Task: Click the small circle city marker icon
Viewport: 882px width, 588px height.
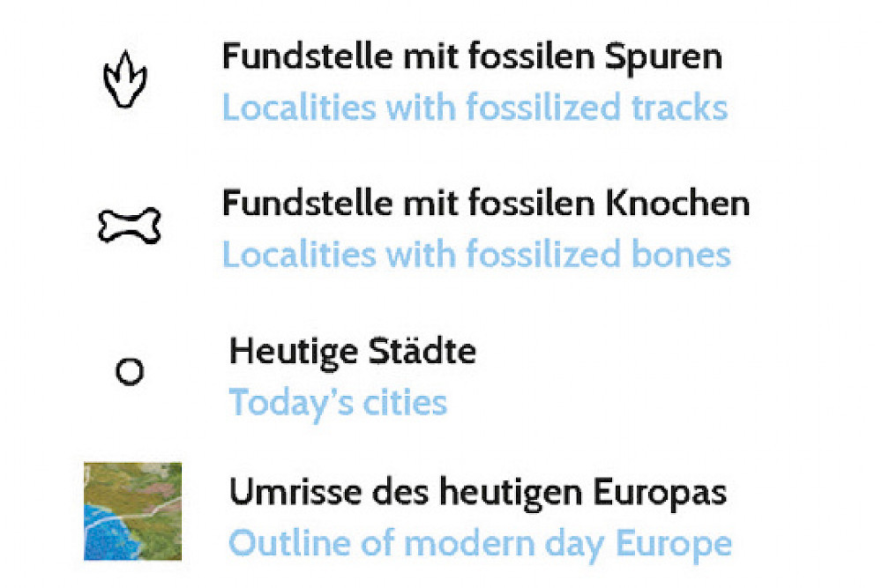Action: tap(130, 372)
